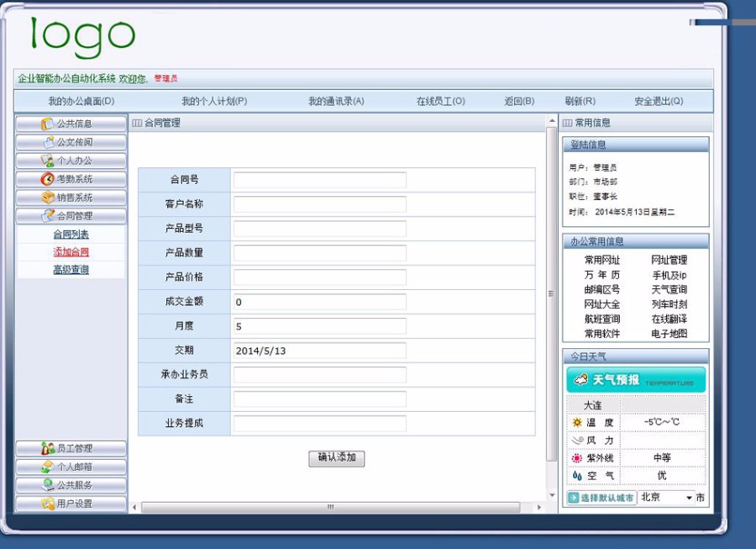Screen dimensions: 756x549
Task: Click the 天气预报 cloud icon
Action: coord(580,380)
